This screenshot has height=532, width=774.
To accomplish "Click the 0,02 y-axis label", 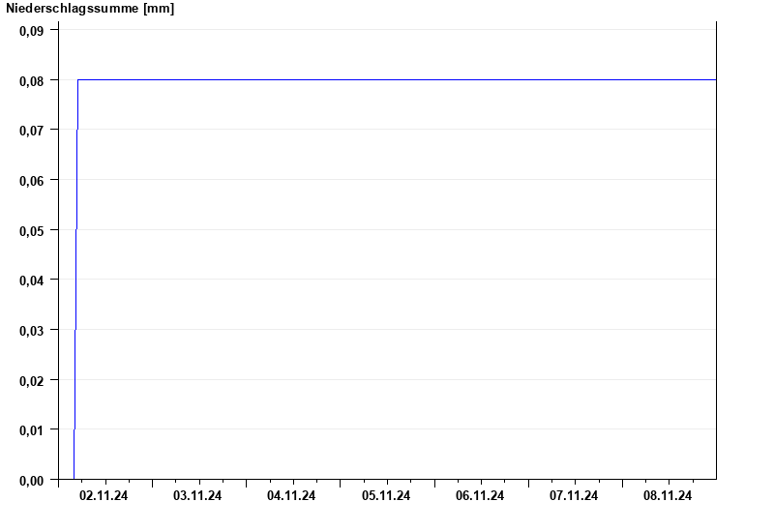I will [32, 380].
